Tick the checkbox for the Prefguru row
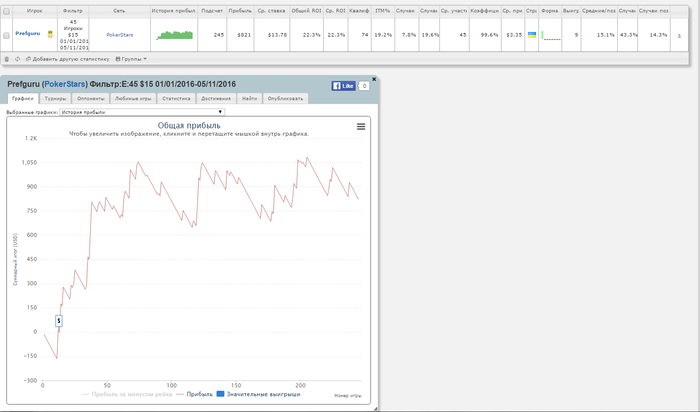Image resolution: width=700 pixels, height=412 pixels. (6, 35)
